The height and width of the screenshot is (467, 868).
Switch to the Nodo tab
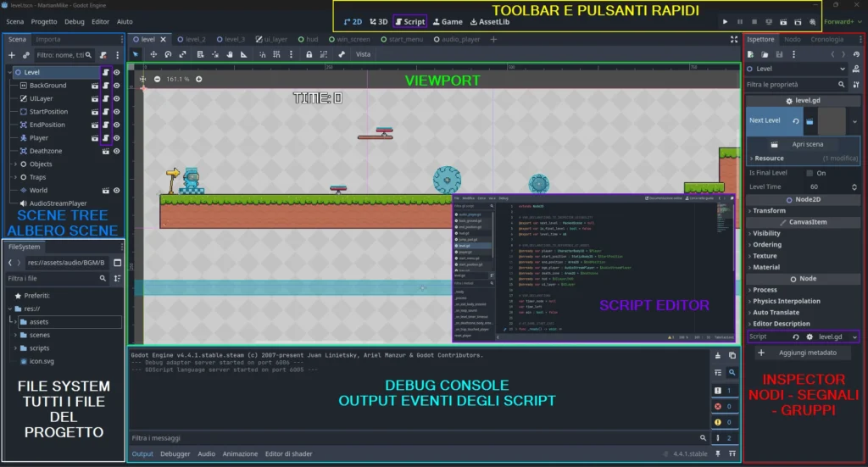pyautogui.click(x=793, y=39)
